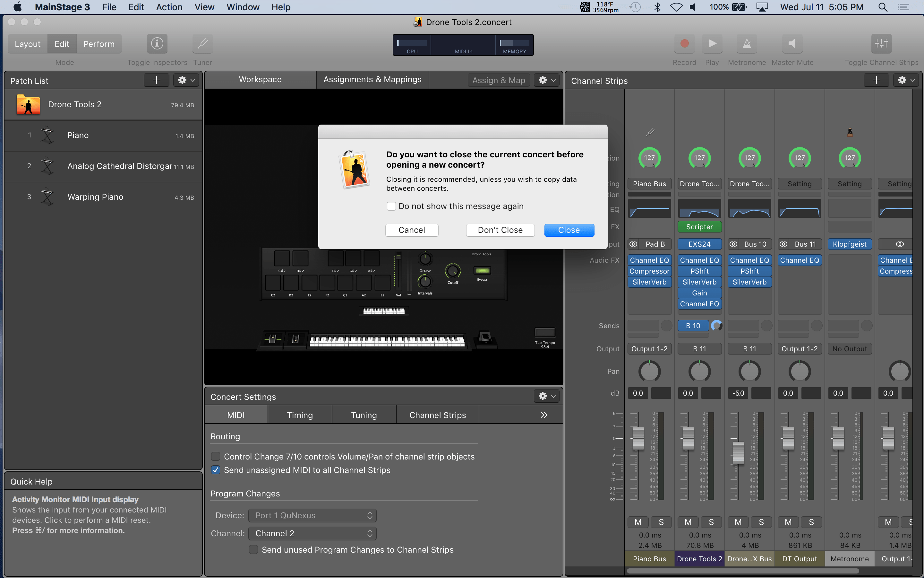The height and width of the screenshot is (578, 924).
Task: Click the Play button icon
Action: 712,44
